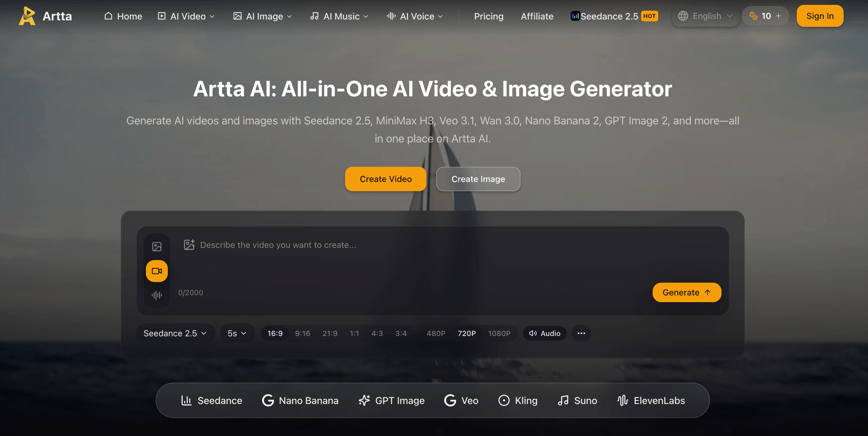Select the 4:3 aspect ratio
Viewport: 868px width, 436px height.
[x=377, y=333]
